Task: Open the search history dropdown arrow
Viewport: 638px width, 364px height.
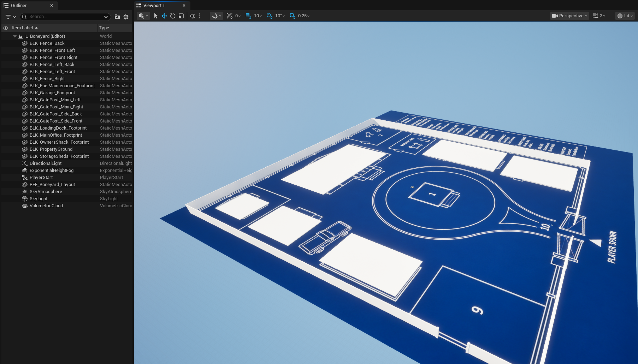Action: (106, 17)
